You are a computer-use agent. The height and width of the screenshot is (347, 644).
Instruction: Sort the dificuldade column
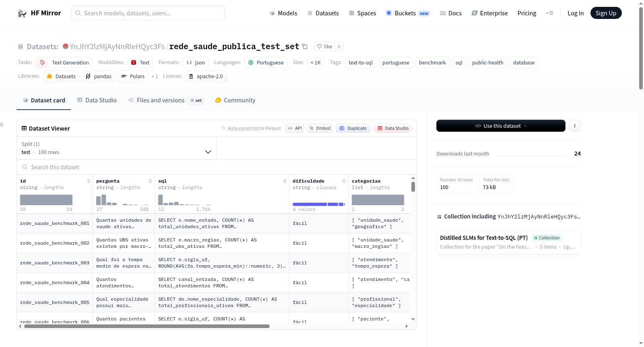coord(344,181)
